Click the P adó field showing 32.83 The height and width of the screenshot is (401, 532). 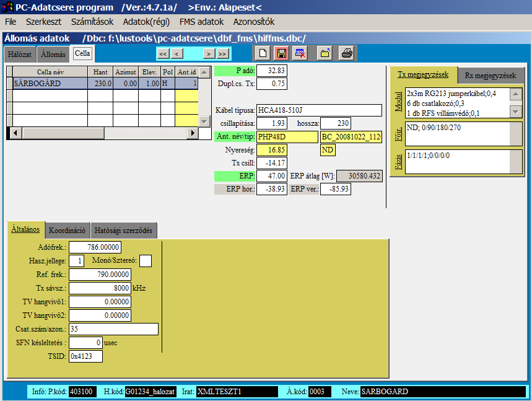(272, 71)
